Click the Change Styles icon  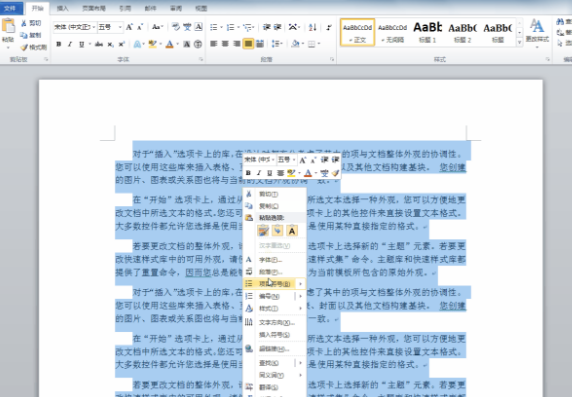pyautogui.click(x=537, y=32)
